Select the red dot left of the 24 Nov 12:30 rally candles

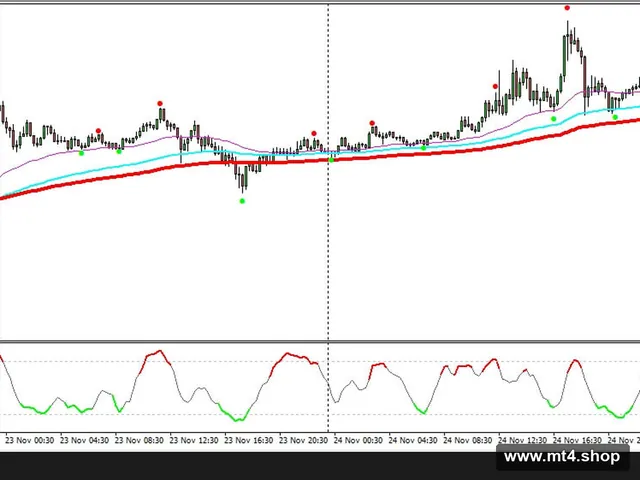click(495, 87)
